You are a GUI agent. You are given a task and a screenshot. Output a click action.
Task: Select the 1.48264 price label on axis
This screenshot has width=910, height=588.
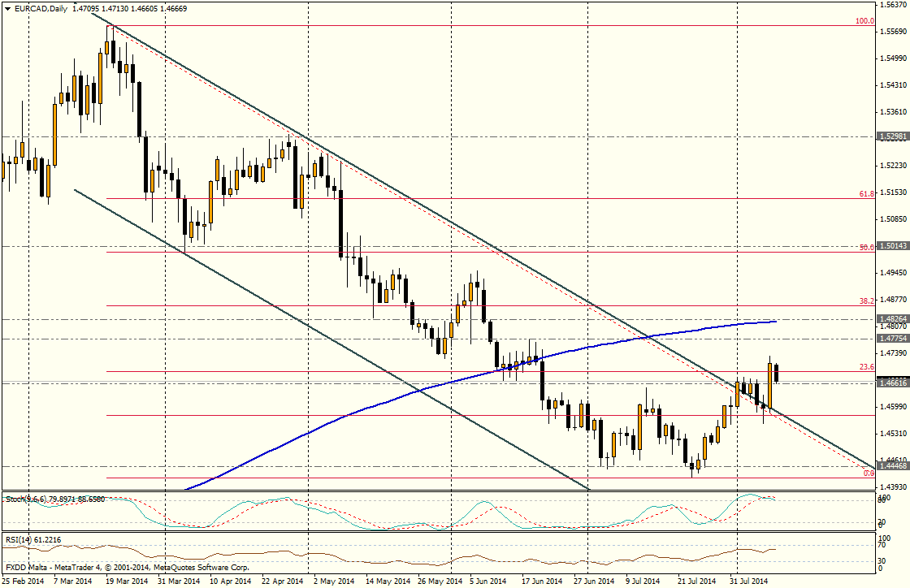892,319
